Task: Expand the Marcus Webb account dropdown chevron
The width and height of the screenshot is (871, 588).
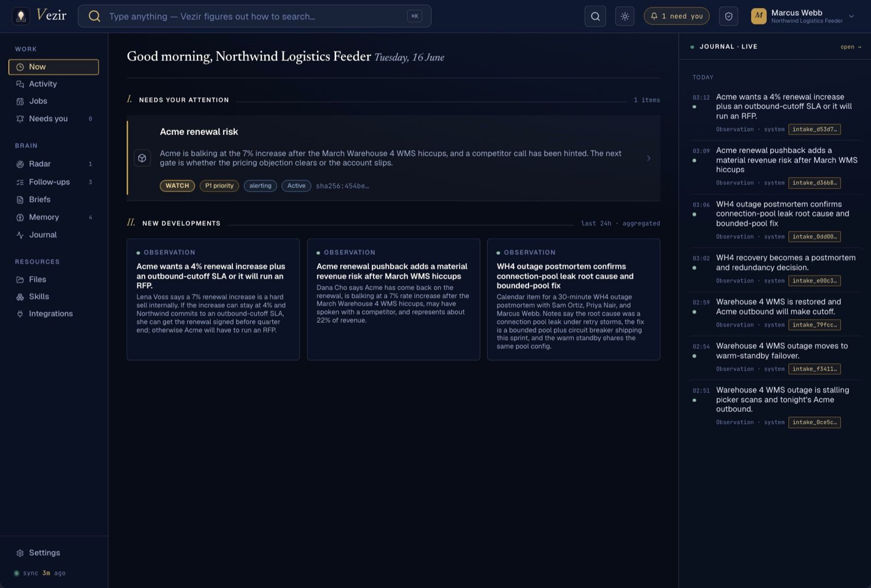Action: (852, 16)
